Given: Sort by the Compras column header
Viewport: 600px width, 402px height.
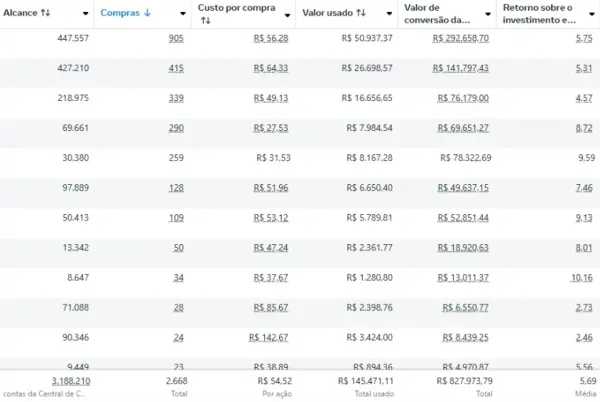Looking at the screenshot, I should 120,13.
